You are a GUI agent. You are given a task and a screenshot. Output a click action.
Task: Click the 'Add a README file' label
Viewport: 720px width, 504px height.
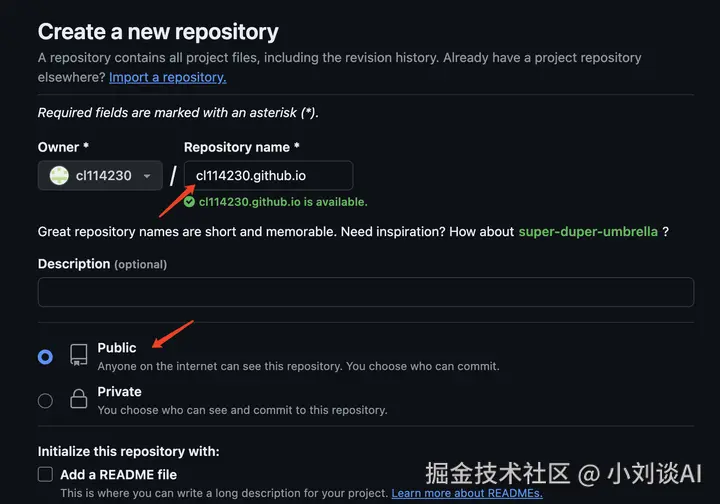[118, 475]
